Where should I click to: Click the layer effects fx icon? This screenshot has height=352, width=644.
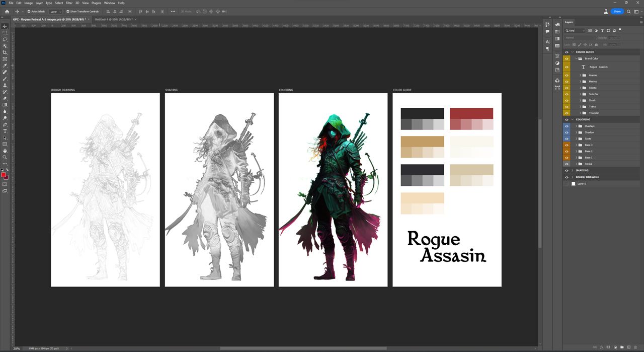(x=601, y=347)
